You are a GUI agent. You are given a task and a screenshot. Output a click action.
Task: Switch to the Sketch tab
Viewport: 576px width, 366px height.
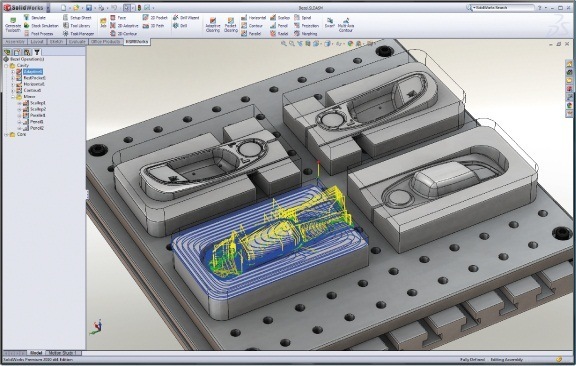pos(57,42)
